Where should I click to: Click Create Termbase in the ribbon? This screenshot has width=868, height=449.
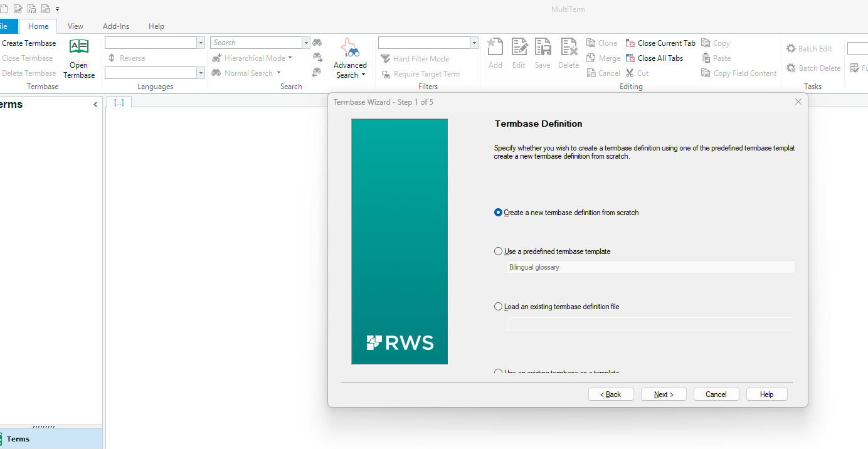(x=28, y=43)
